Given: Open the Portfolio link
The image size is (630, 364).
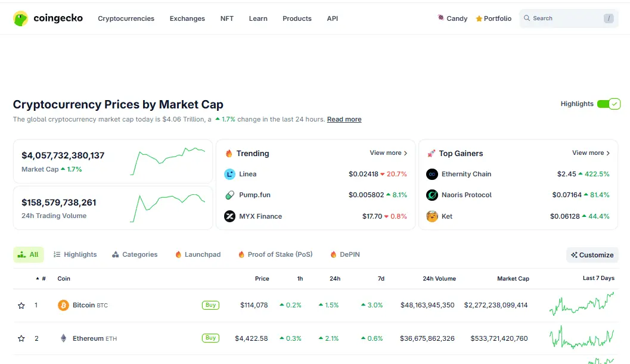Looking at the screenshot, I should [x=494, y=18].
